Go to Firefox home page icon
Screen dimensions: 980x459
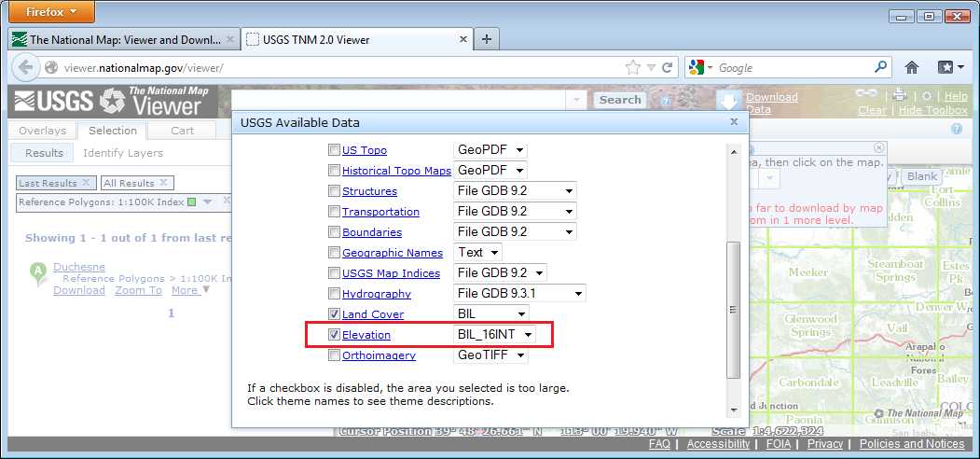[912, 67]
